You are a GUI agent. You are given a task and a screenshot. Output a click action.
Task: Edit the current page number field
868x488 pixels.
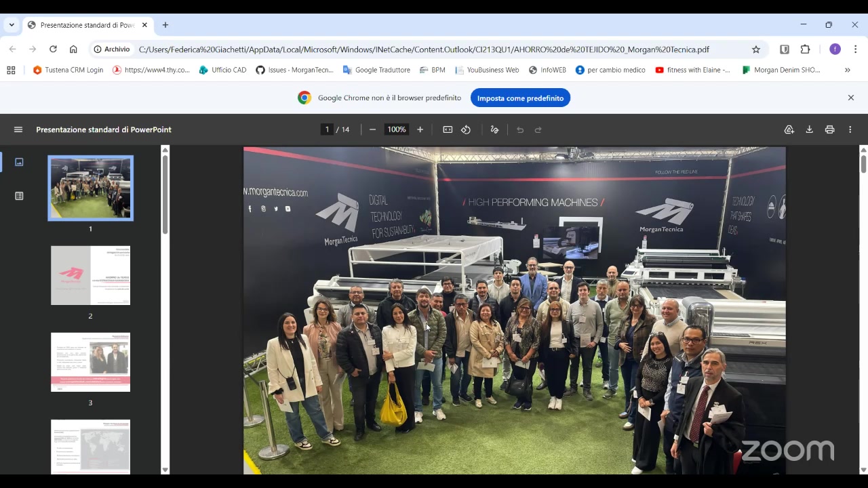coord(327,129)
